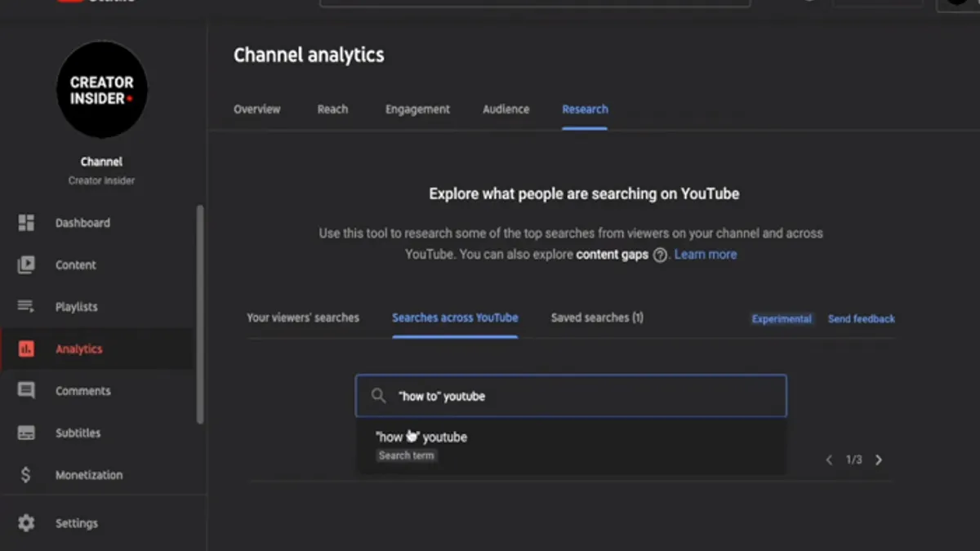Open the Settings gear icon
The width and height of the screenshot is (980, 551).
pos(26,523)
